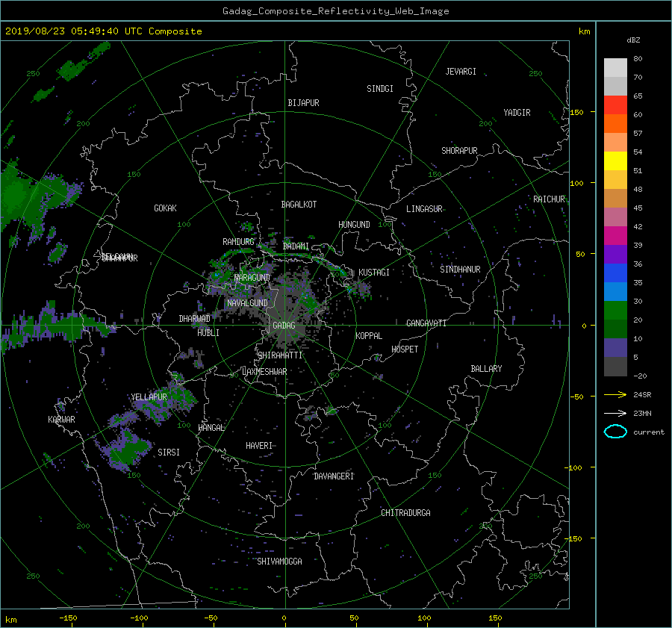Click the SINDGI city label
Viewport: 672px width, 628px height.
click(x=380, y=89)
